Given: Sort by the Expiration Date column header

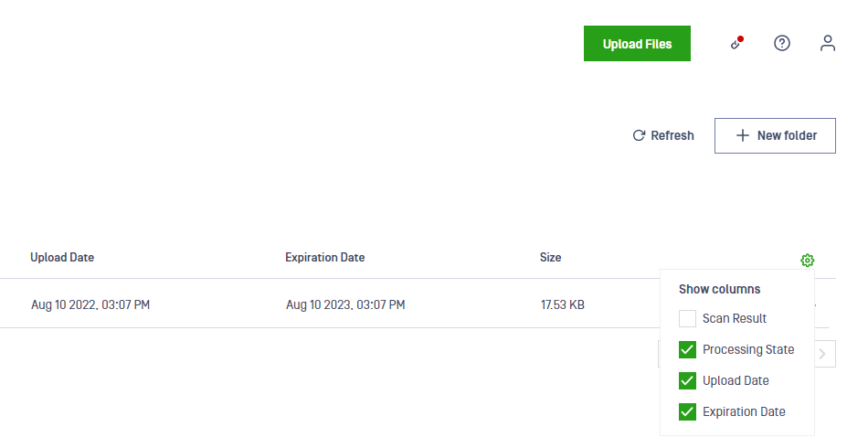Looking at the screenshot, I should point(325,258).
